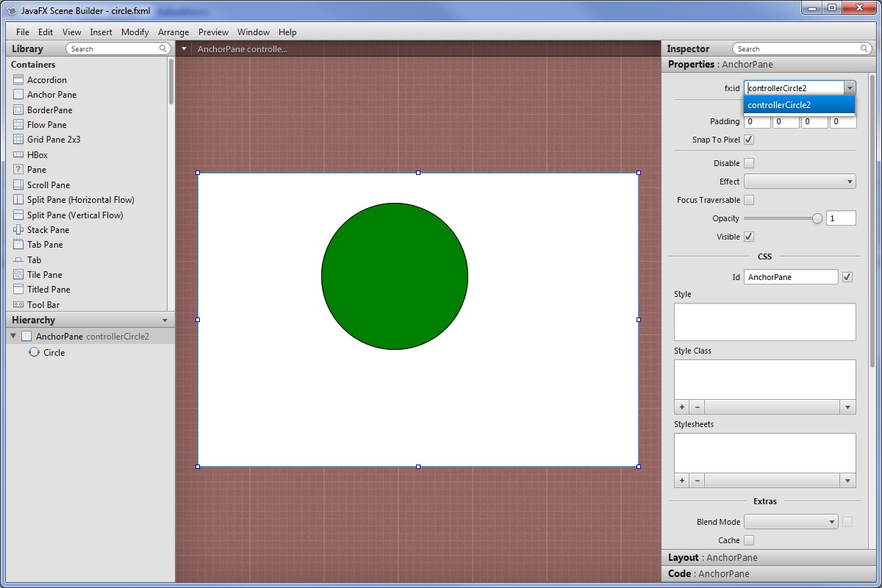
Task: Choose controllerCircle2 from the fx:id suggestion list
Action: click(799, 105)
